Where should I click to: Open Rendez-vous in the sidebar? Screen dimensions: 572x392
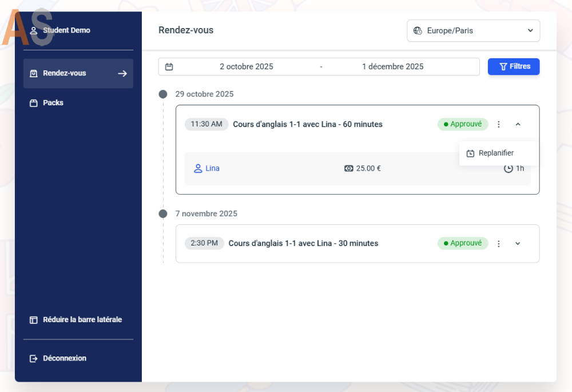point(65,73)
